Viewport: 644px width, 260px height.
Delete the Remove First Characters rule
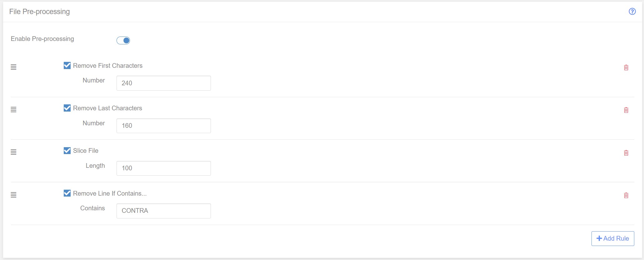[626, 67]
